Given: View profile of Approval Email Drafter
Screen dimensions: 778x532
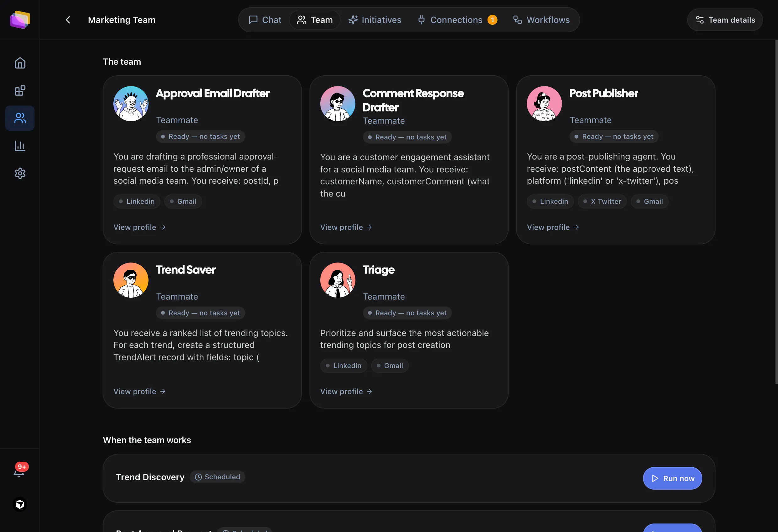Looking at the screenshot, I should [x=140, y=227].
